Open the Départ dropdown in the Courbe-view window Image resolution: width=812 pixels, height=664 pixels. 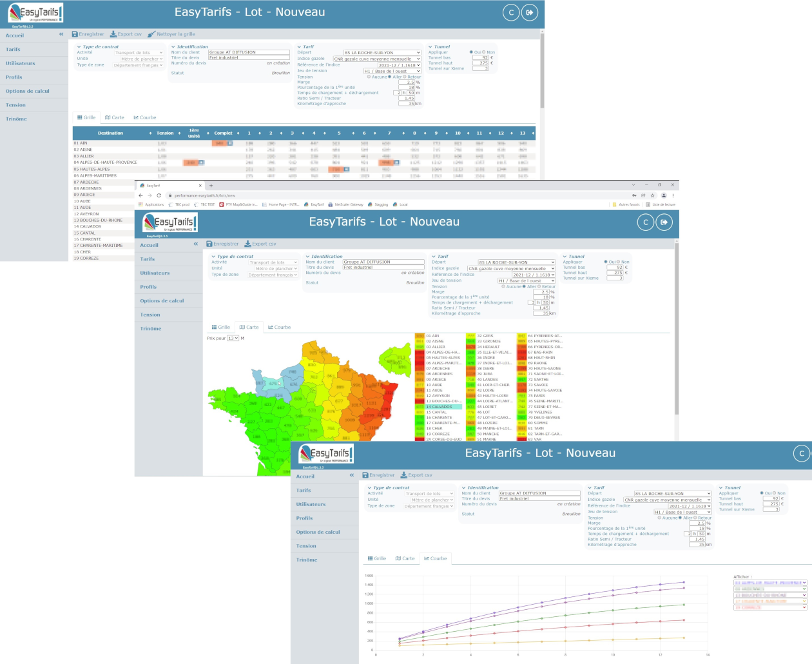[673, 494]
